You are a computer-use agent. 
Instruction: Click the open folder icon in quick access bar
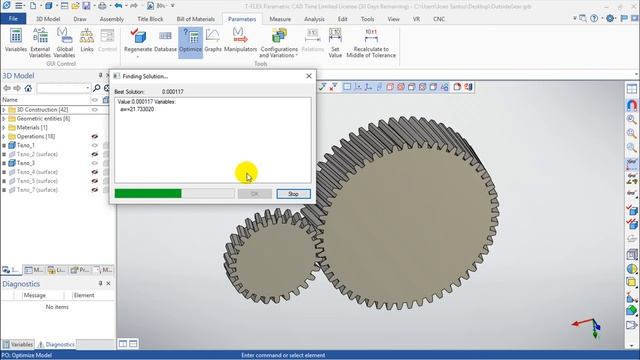75,6
